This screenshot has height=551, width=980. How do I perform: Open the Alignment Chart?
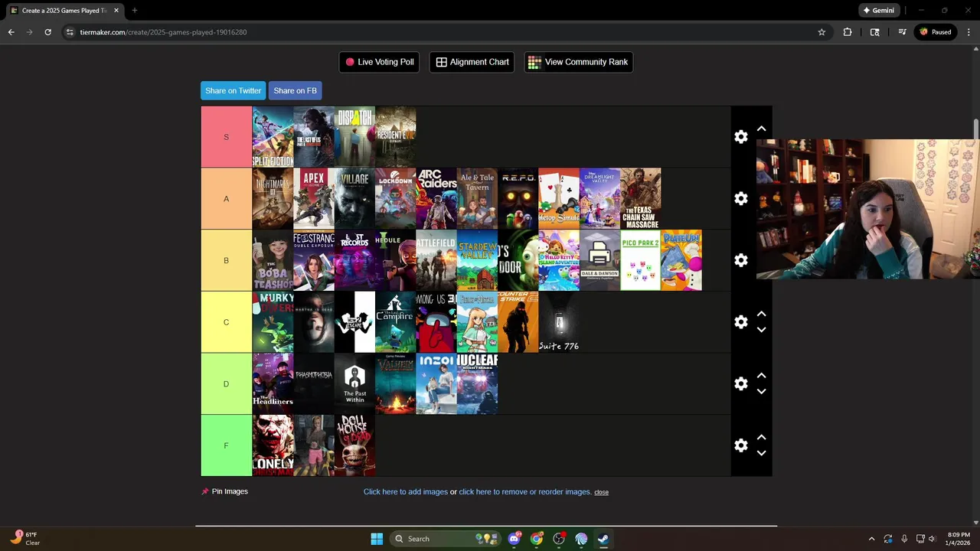pyautogui.click(x=472, y=62)
